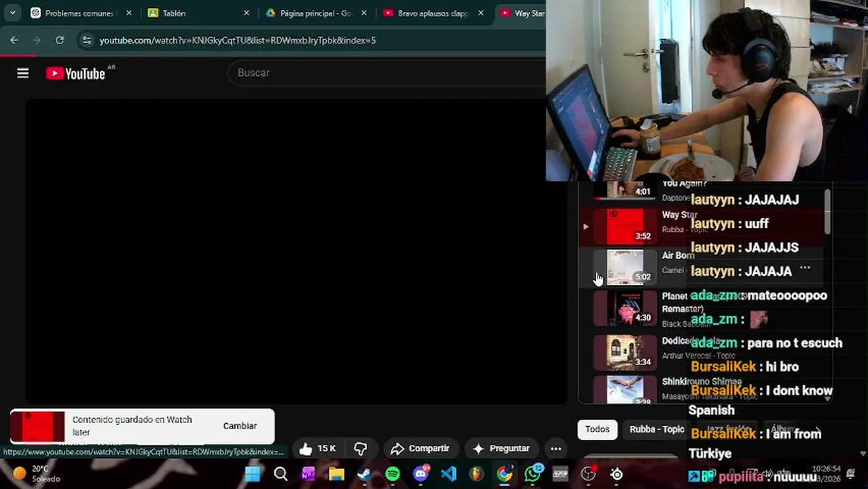Viewport: 868px width, 489px height.
Task: Open the gear-shaped taskbar app icon
Action: 617,474
